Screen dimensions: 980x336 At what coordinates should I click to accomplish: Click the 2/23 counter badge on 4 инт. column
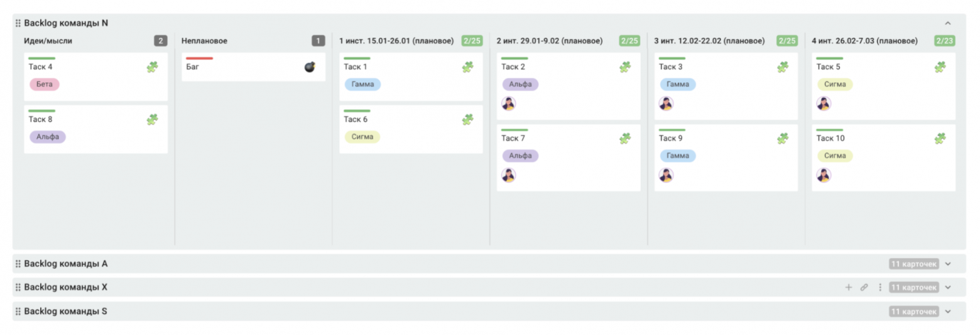pos(944,41)
